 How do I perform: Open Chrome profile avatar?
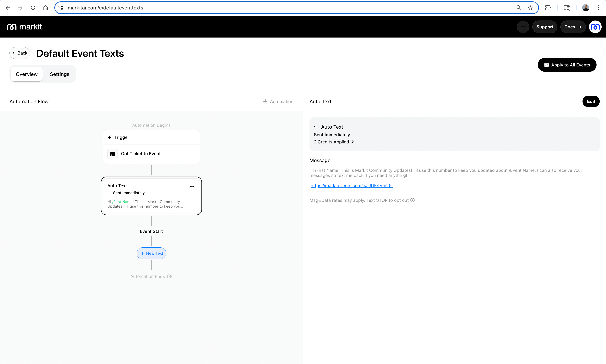pos(586,8)
